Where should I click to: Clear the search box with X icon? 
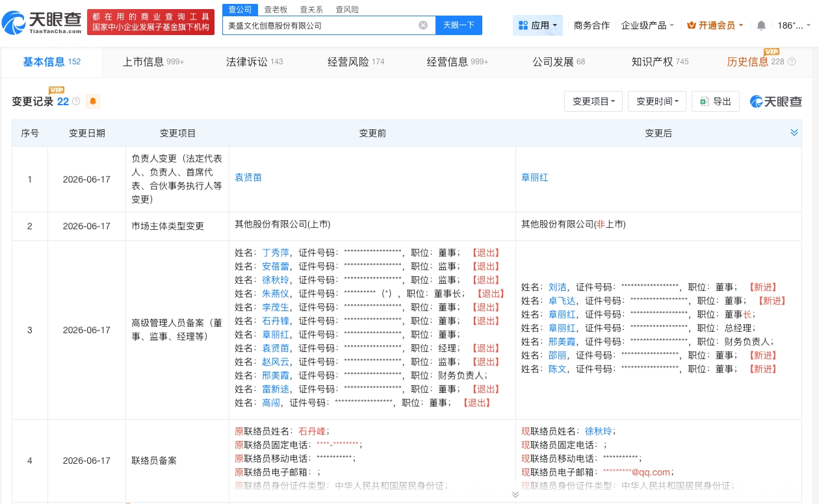click(423, 25)
